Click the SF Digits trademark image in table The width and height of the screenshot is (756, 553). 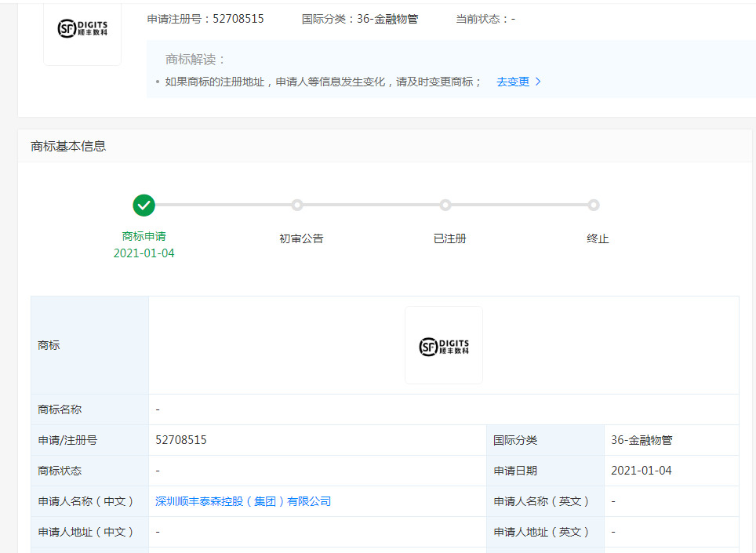(x=444, y=345)
